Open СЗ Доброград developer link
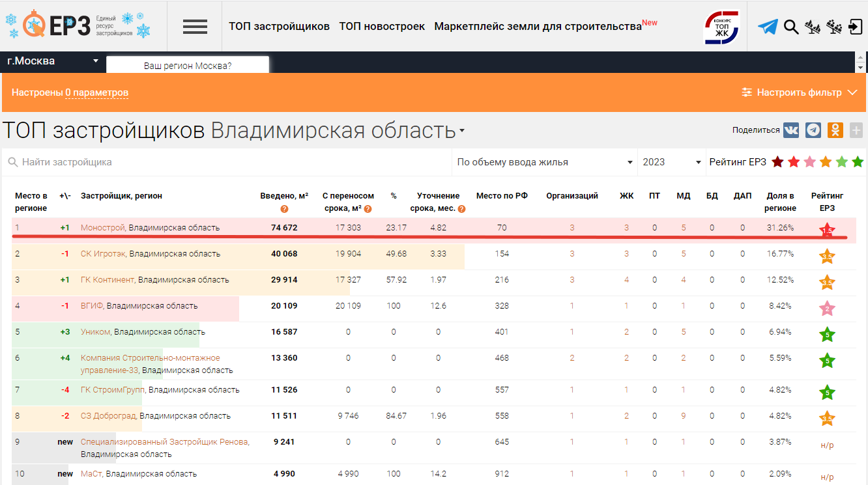The image size is (868, 485). tap(108, 416)
